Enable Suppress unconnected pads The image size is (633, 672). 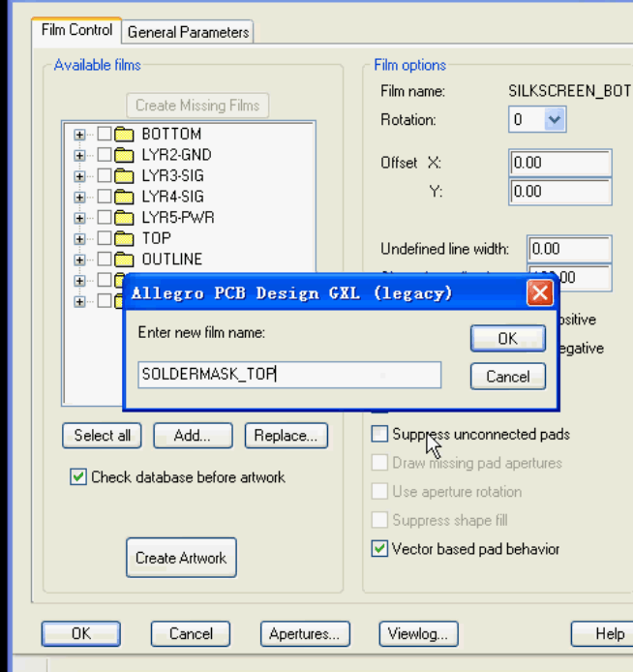379,434
